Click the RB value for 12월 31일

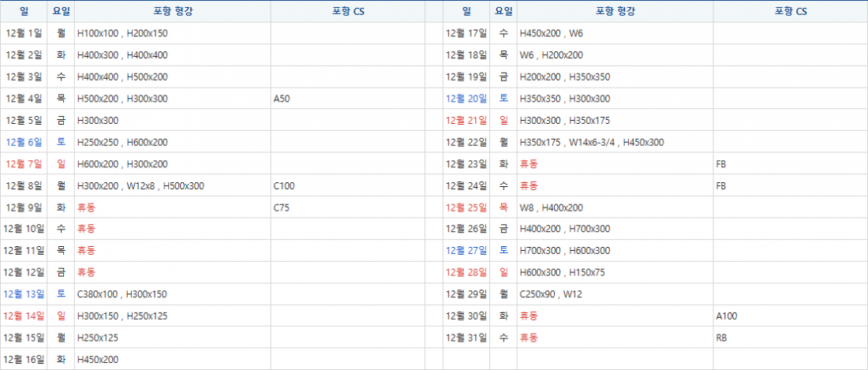(721, 338)
